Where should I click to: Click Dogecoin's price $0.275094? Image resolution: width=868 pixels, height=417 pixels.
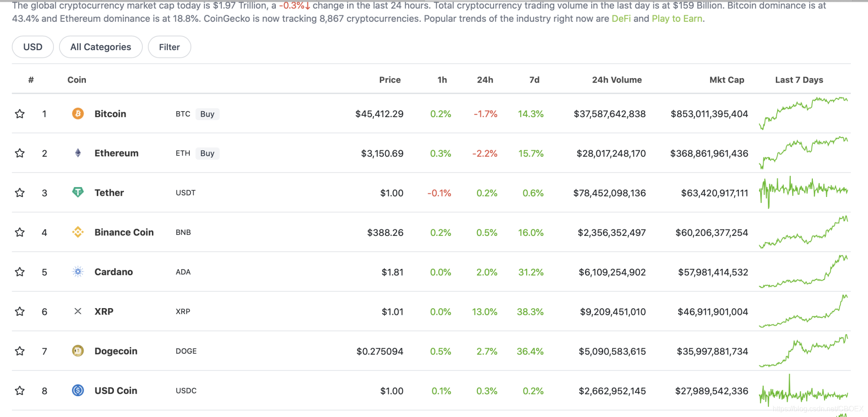[380, 351]
